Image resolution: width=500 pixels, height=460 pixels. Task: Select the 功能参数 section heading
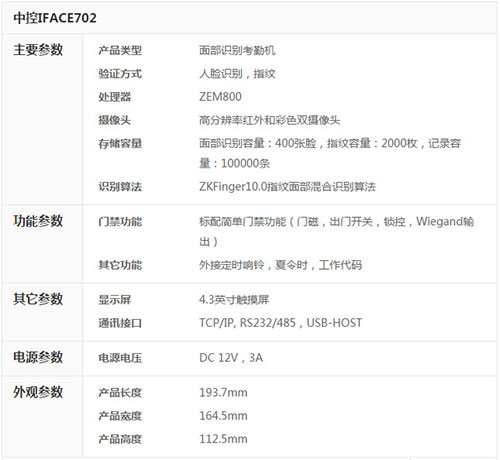[x=38, y=221]
